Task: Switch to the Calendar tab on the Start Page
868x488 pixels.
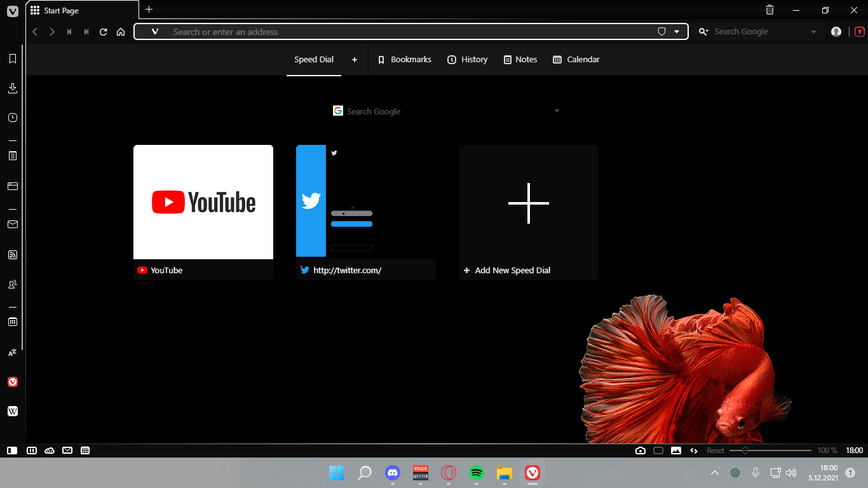Action: (x=576, y=60)
